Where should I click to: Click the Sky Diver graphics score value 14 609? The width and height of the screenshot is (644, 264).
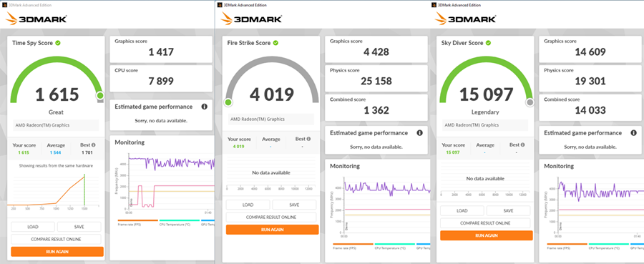(x=590, y=52)
